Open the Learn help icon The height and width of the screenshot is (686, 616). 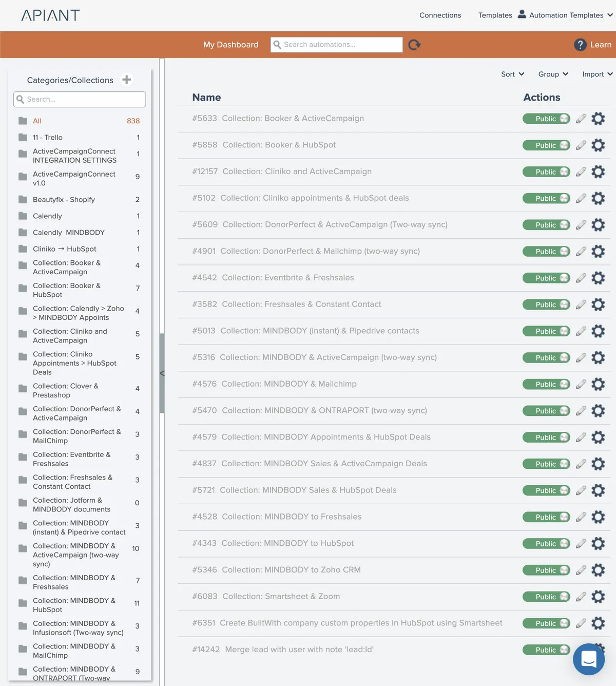(x=580, y=45)
